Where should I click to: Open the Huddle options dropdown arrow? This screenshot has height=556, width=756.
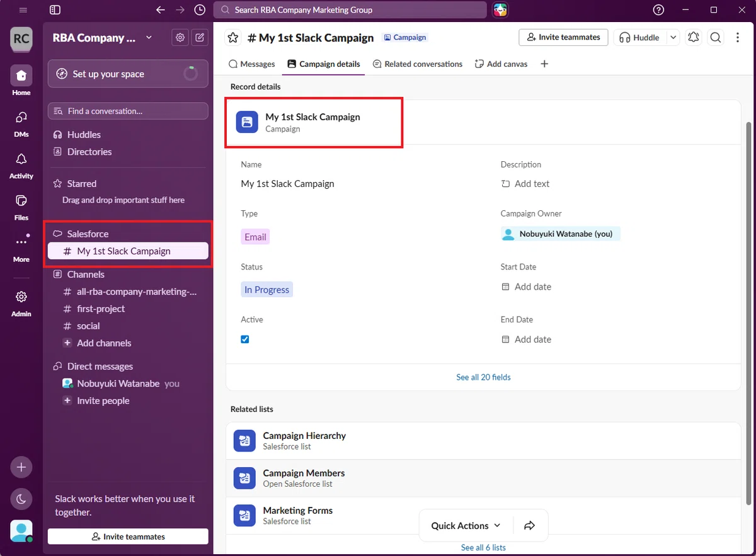click(673, 37)
